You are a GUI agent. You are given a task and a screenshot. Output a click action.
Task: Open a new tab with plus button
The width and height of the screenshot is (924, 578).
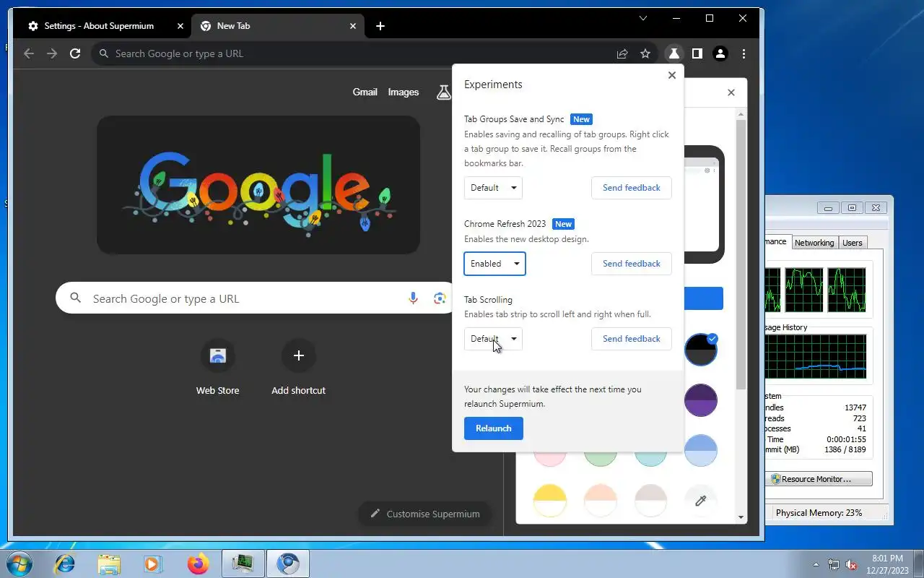pos(380,26)
